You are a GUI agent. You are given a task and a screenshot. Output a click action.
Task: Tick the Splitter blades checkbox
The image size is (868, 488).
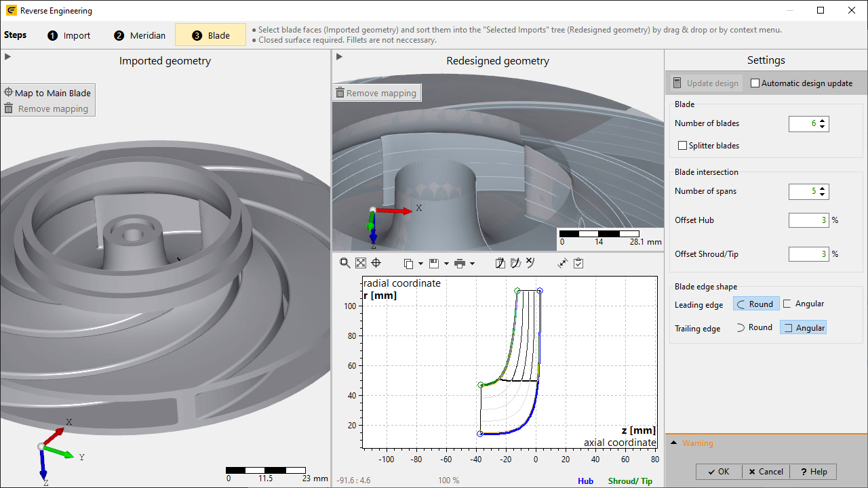(x=683, y=146)
